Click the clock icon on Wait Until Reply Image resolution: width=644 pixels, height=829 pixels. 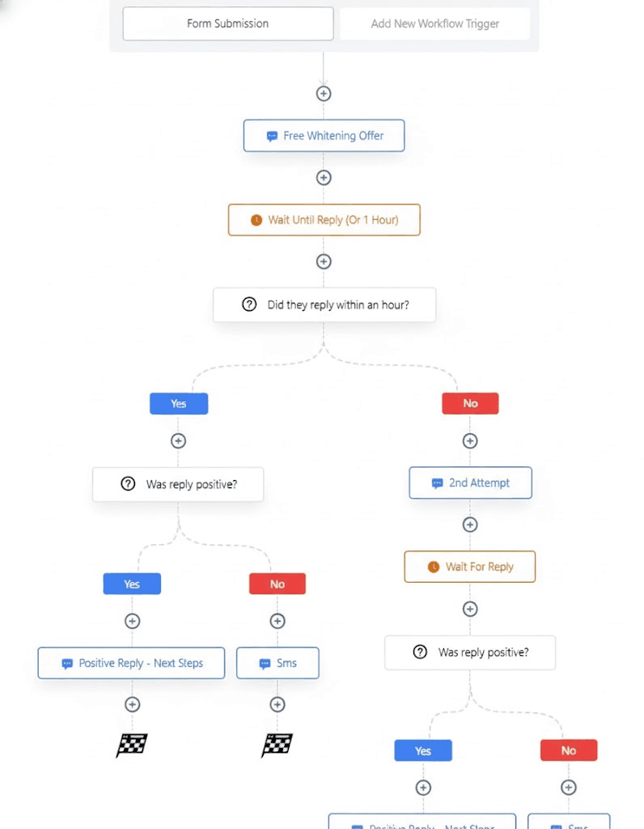(256, 219)
